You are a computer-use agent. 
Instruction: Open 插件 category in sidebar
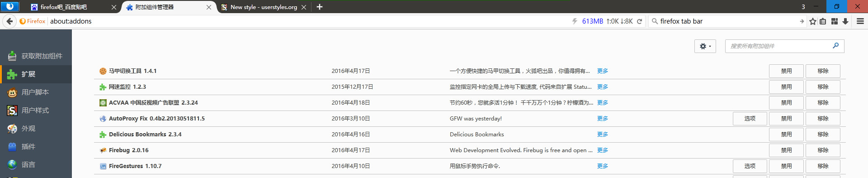tap(36, 147)
